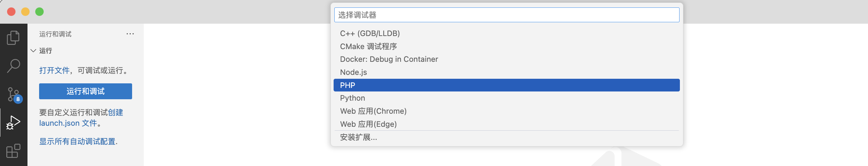Open the Extensions view icon
This screenshot has width=868, height=166.
pos(13,151)
